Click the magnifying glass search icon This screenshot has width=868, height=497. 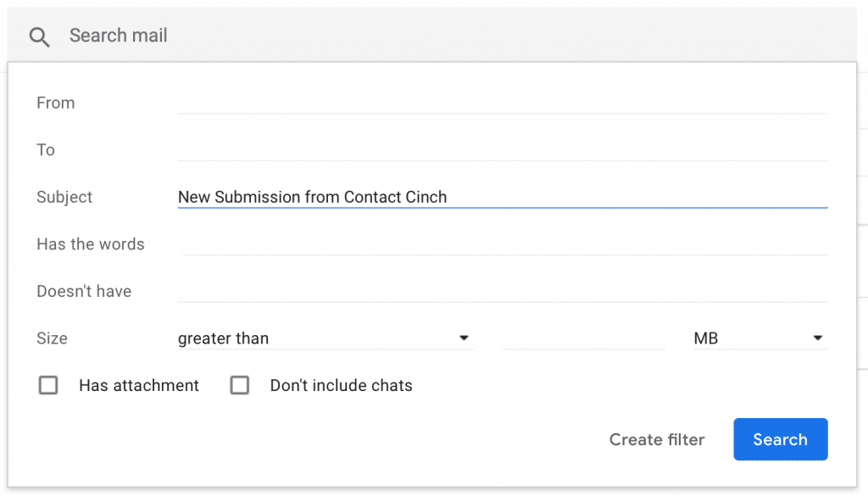39,36
